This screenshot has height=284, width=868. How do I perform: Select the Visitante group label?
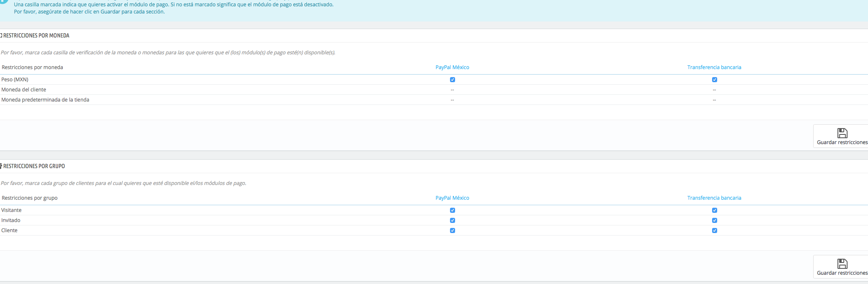click(11, 210)
